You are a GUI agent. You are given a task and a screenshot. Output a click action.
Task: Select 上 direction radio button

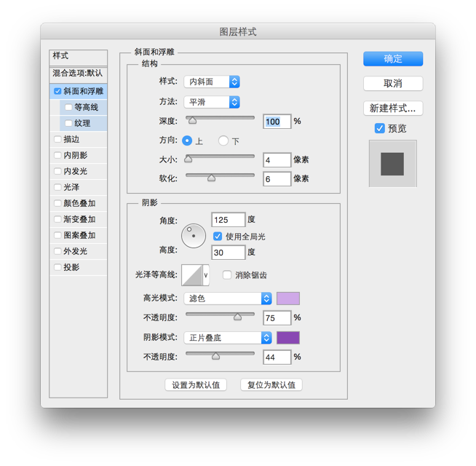point(187,141)
